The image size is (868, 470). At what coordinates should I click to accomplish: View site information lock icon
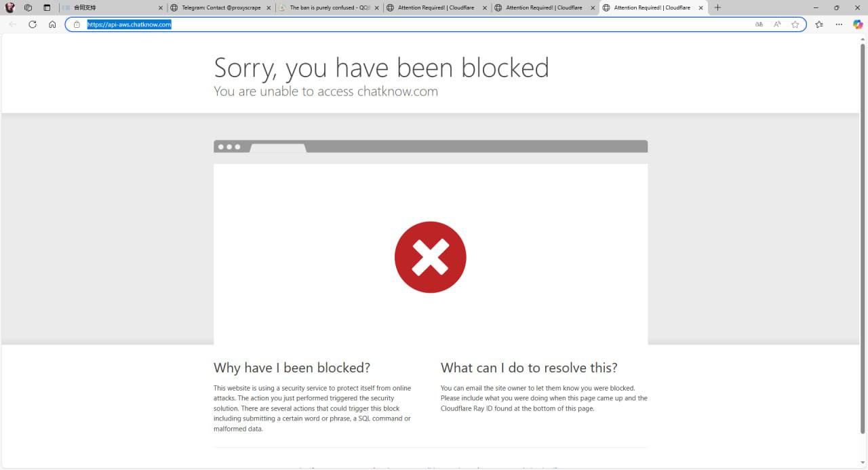coord(77,24)
